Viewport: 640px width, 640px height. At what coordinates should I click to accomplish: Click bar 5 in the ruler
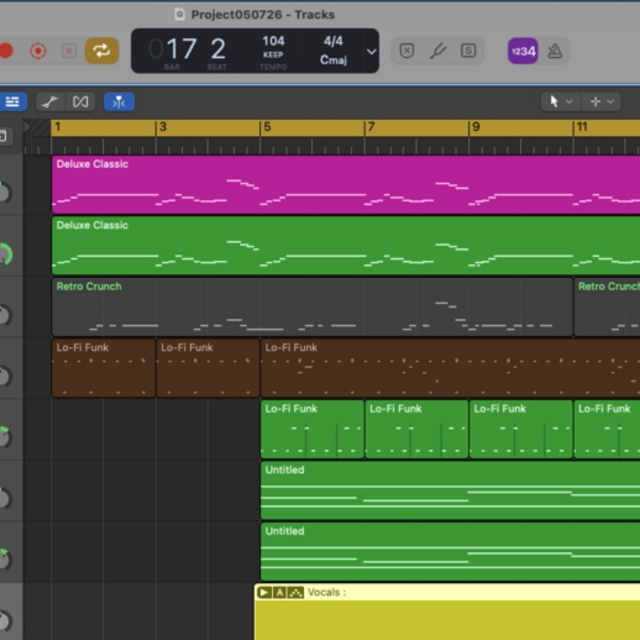pos(267,127)
